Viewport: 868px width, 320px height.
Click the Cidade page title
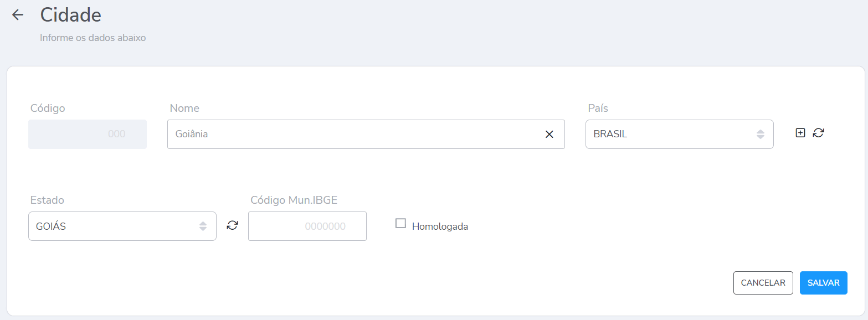click(70, 15)
